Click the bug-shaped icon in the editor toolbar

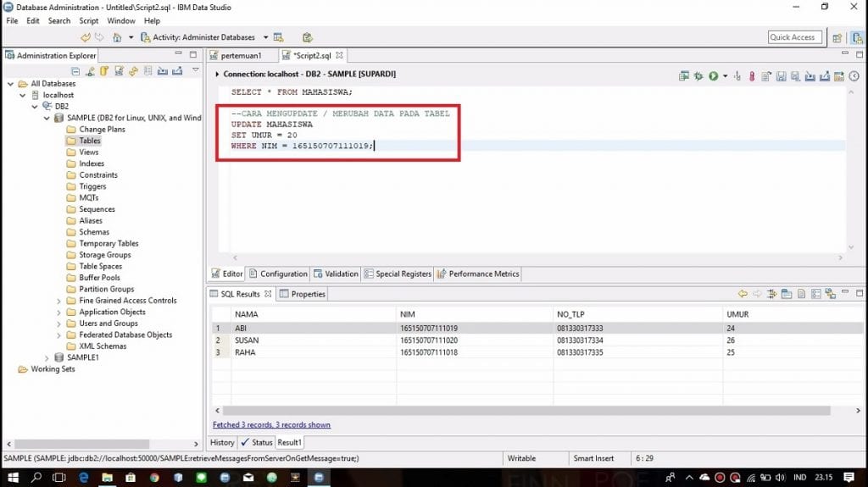point(698,76)
